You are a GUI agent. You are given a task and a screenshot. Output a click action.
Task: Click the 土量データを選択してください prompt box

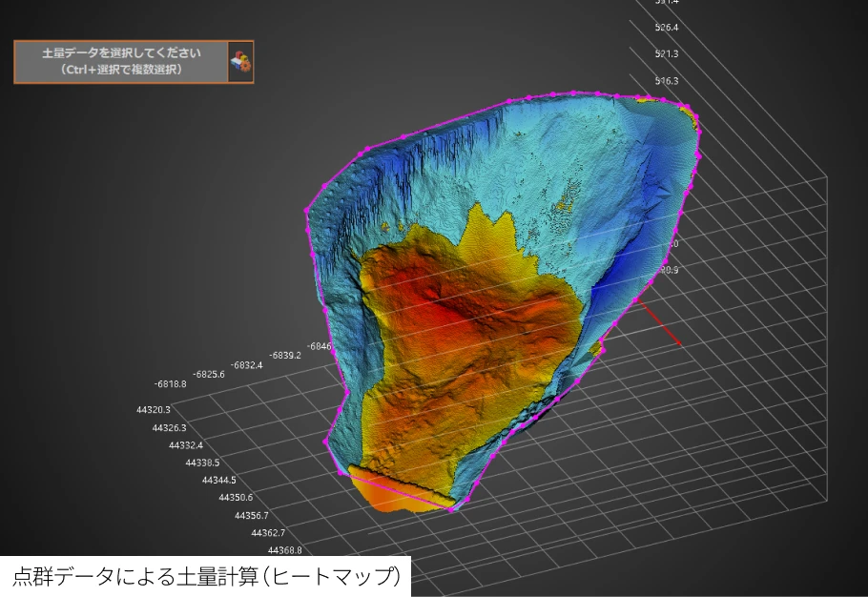[121, 62]
